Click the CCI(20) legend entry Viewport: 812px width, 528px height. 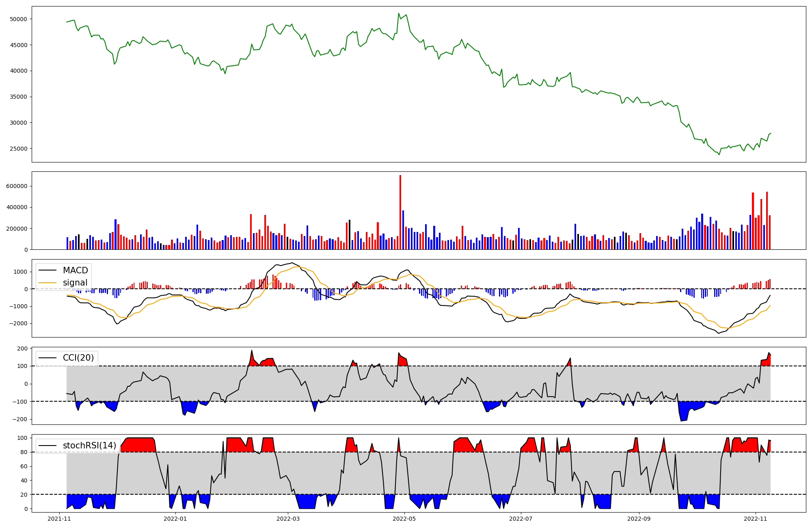point(78,358)
